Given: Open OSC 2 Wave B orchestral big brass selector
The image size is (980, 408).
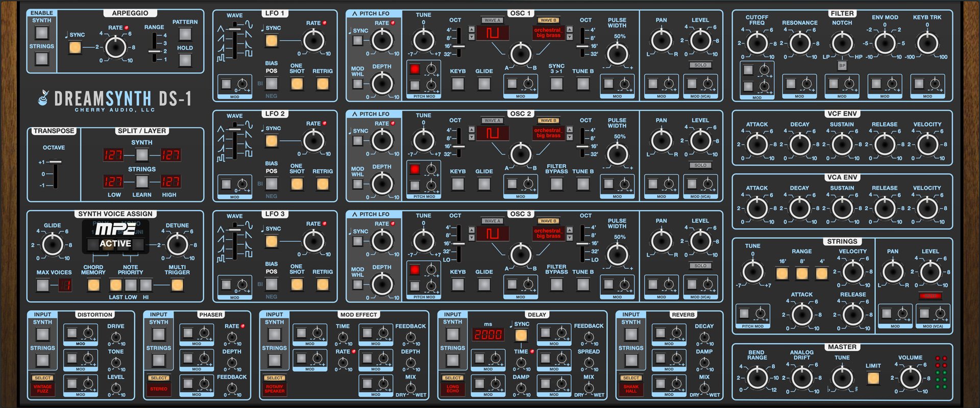Looking at the screenshot, I should 548,134.
